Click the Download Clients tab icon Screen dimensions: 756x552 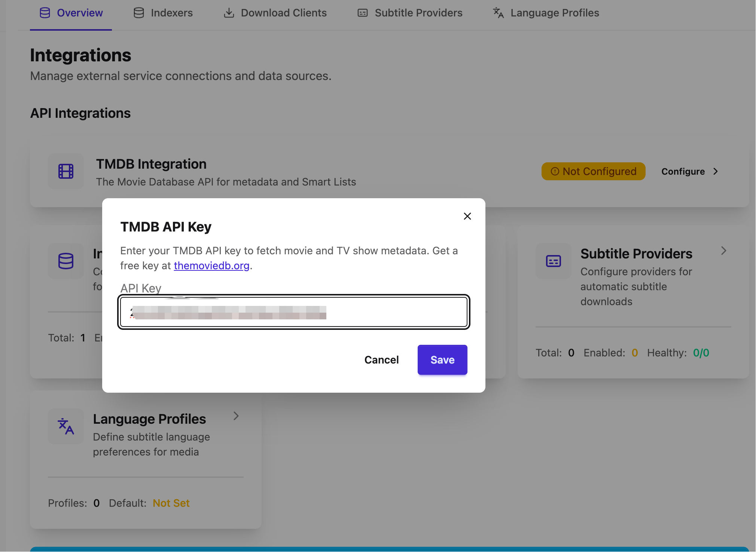point(229,13)
